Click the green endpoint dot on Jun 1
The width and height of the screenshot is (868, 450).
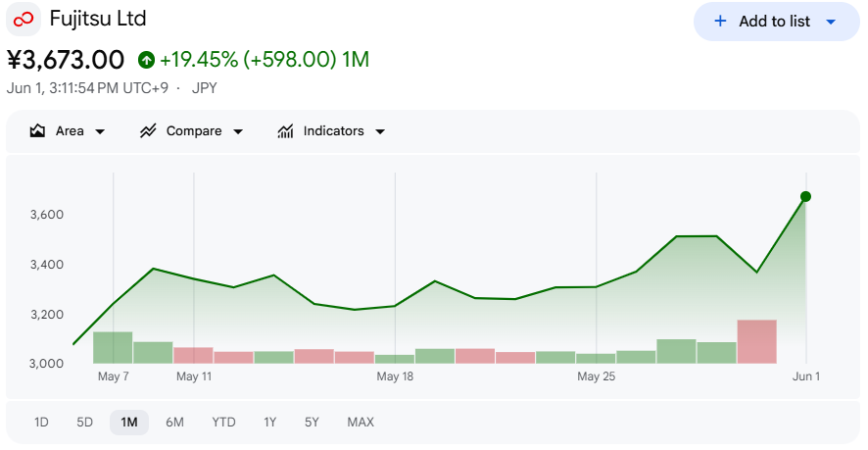(805, 197)
